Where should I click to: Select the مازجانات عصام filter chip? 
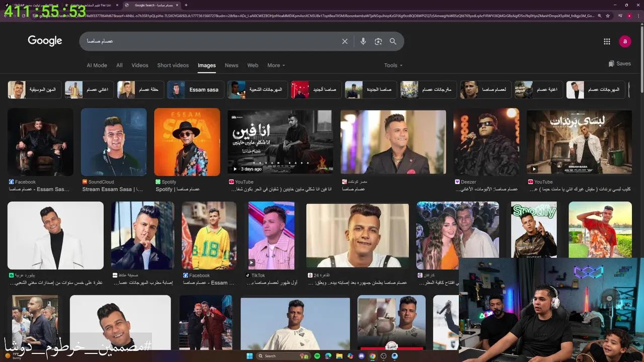point(429,89)
